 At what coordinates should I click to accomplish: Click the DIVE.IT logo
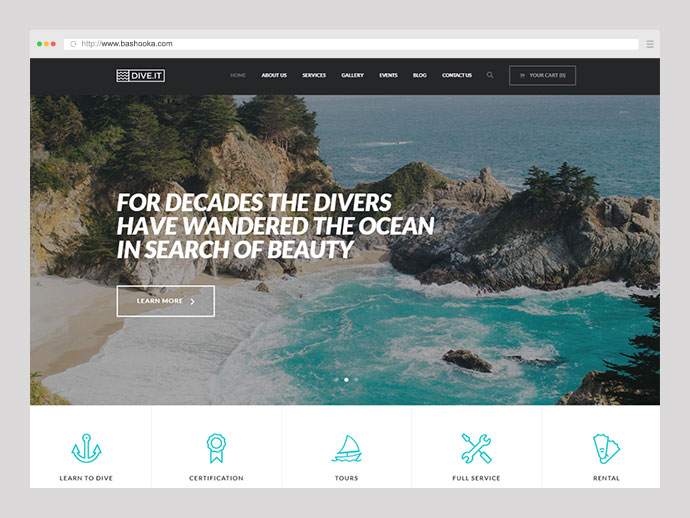tap(140, 76)
